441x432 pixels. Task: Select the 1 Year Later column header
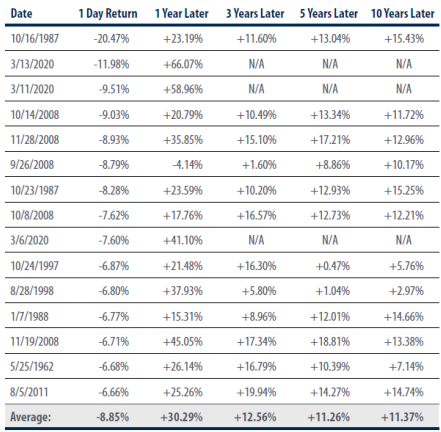(182, 14)
